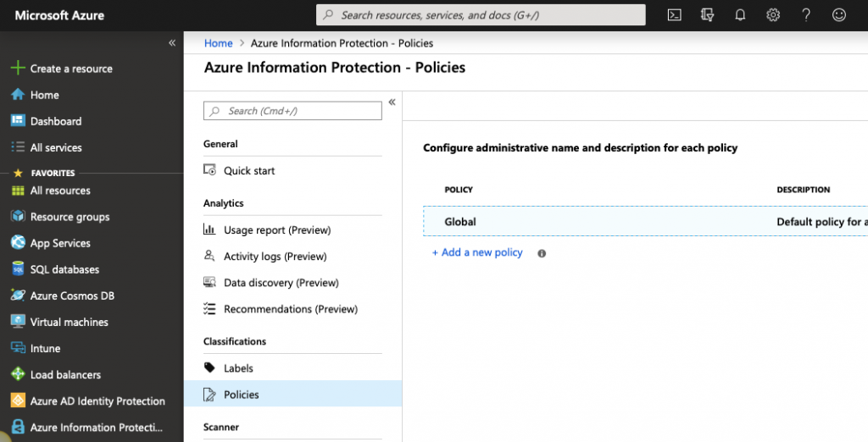Click the blade menu search field
The height and width of the screenshot is (442, 868).
coord(292,111)
